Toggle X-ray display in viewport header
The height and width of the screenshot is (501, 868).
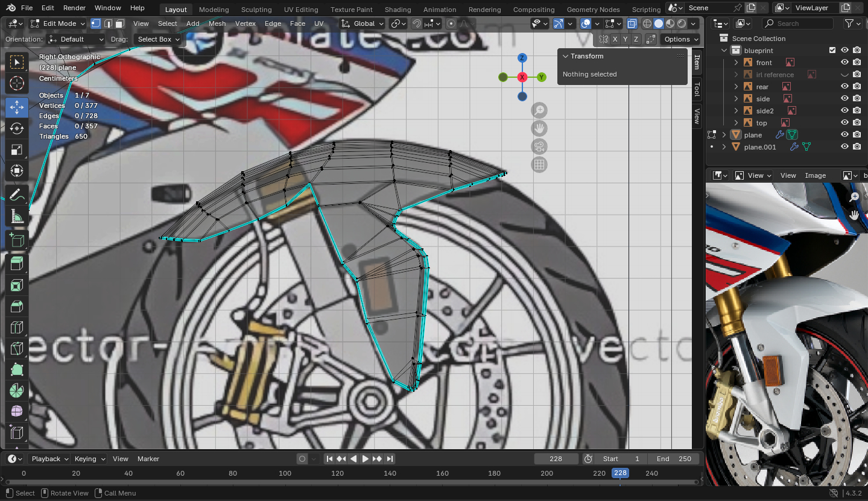[x=632, y=24]
